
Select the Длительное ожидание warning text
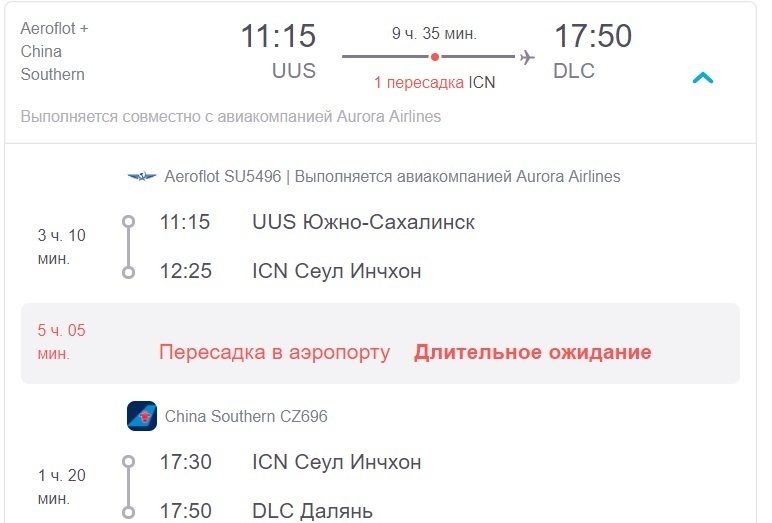[x=533, y=353]
